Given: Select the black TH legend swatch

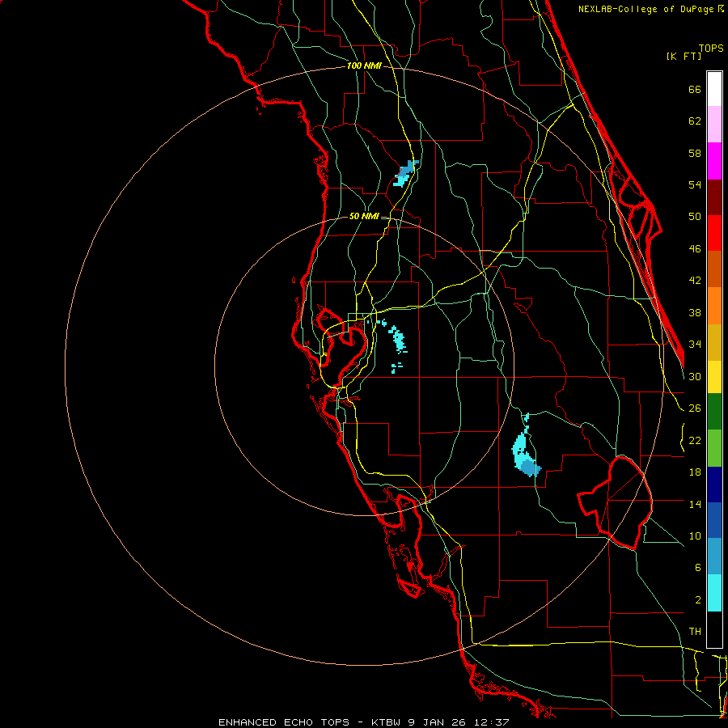Looking at the screenshot, I should pos(714,629).
